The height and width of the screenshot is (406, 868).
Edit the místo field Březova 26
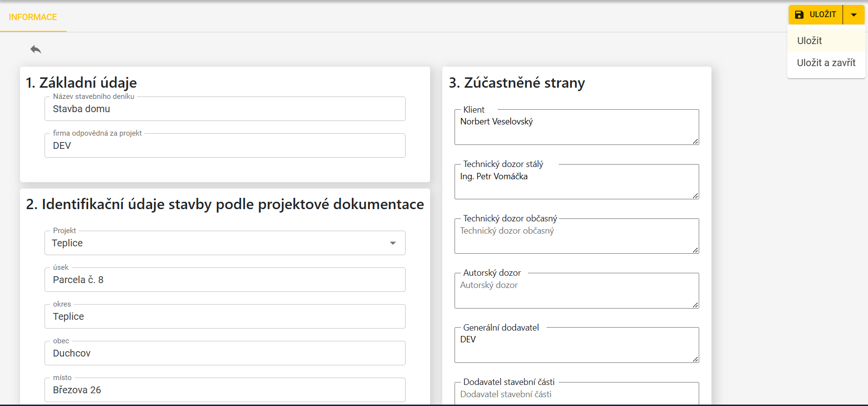point(225,390)
